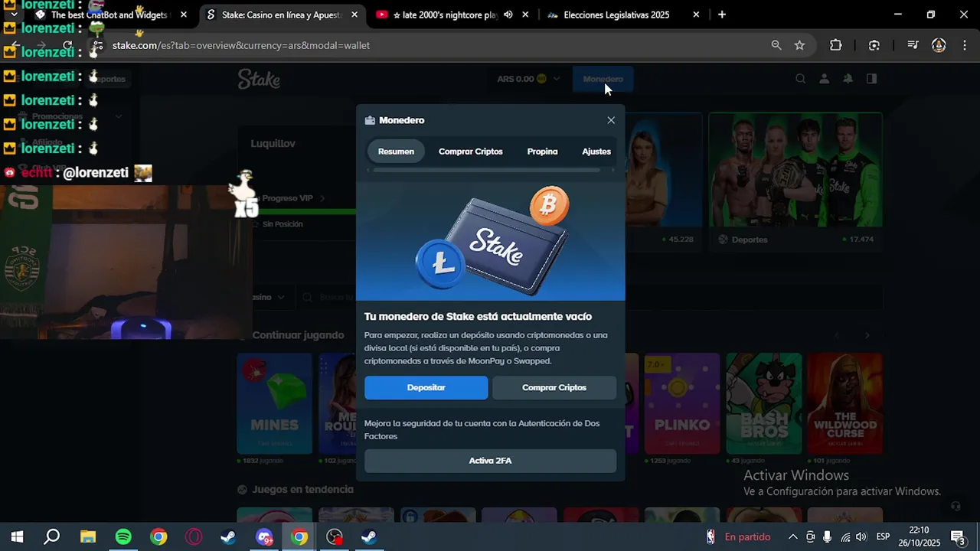Open the Chrome extensions puzzle icon
The width and height of the screenshot is (980, 551).
835,45
